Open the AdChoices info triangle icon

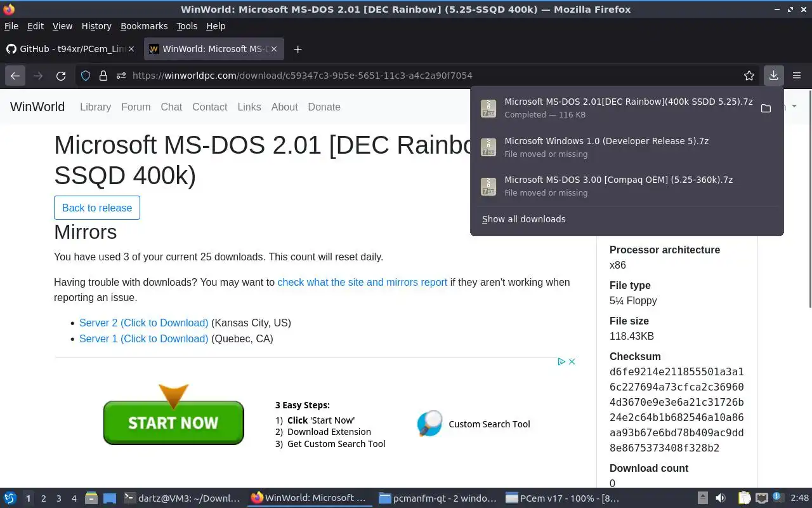[x=561, y=361]
